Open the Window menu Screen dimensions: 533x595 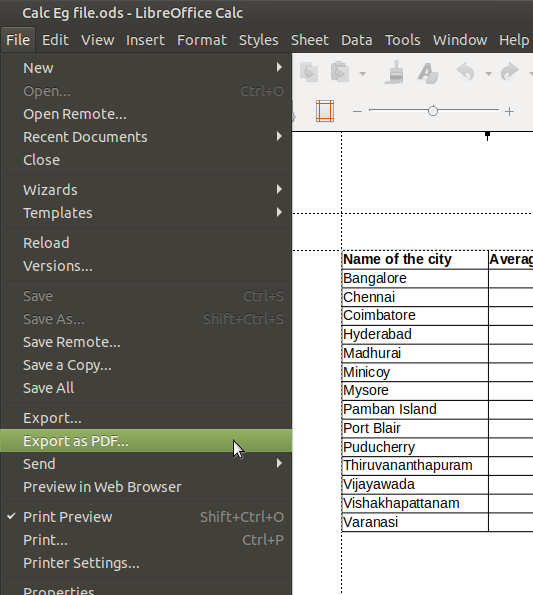click(460, 40)
